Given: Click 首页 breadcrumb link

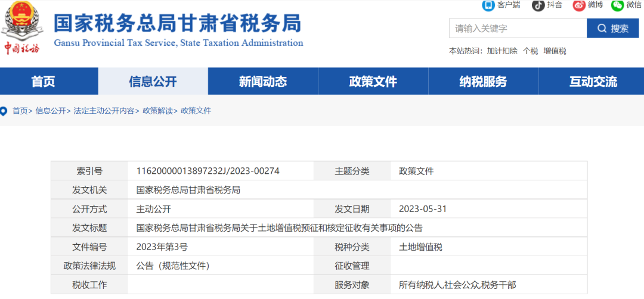Looking at the screenshot, I should pos(20,111).
